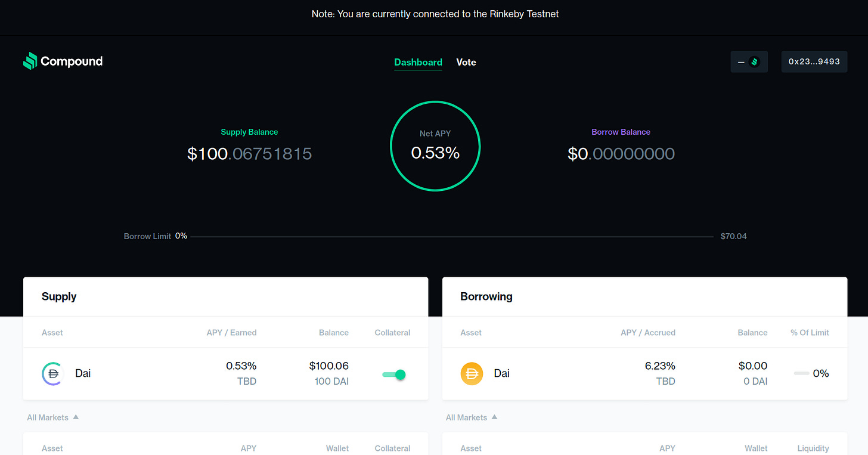
Task: Click the APY / Earned column header
Action: pos(231,333)
